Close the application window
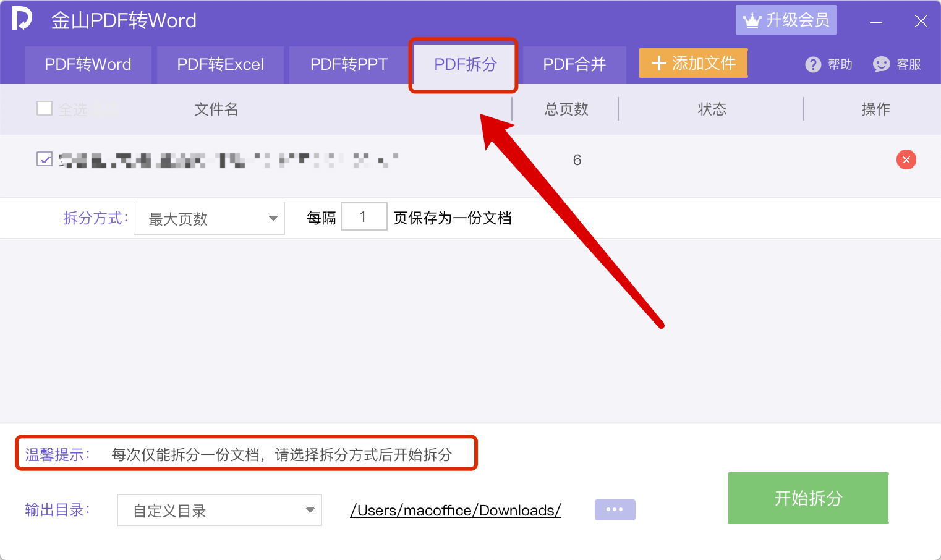941x560 pixels. [x=921, y=22]
